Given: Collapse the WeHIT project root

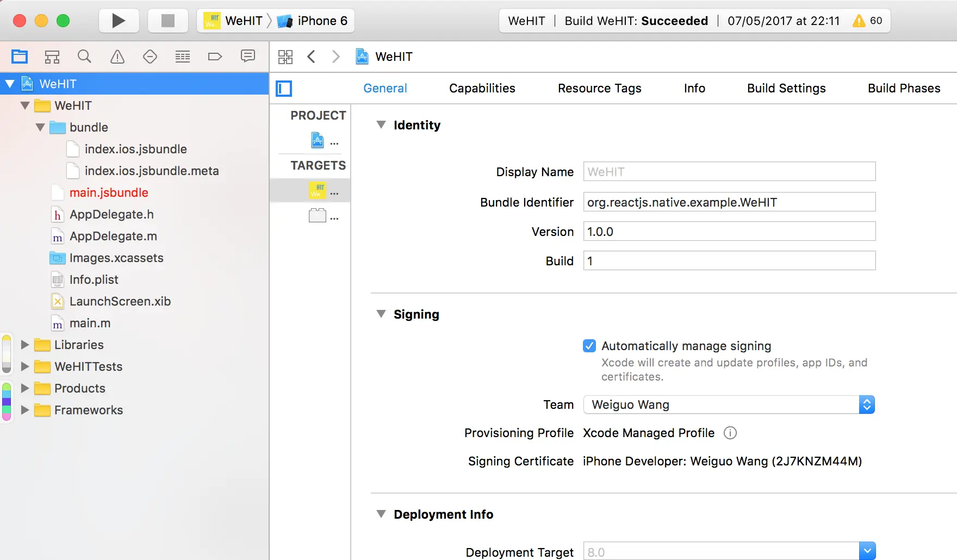Looking at the screenshot, I should 10,84.
